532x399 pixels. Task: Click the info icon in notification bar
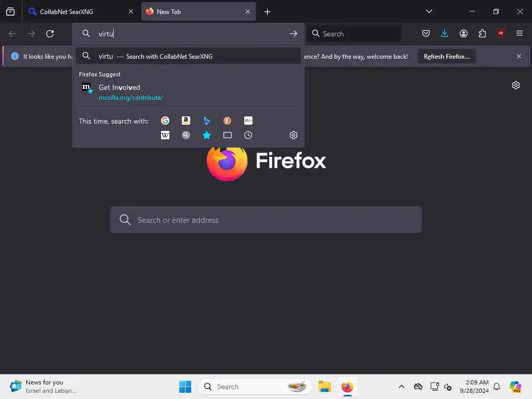coord(15,56)
